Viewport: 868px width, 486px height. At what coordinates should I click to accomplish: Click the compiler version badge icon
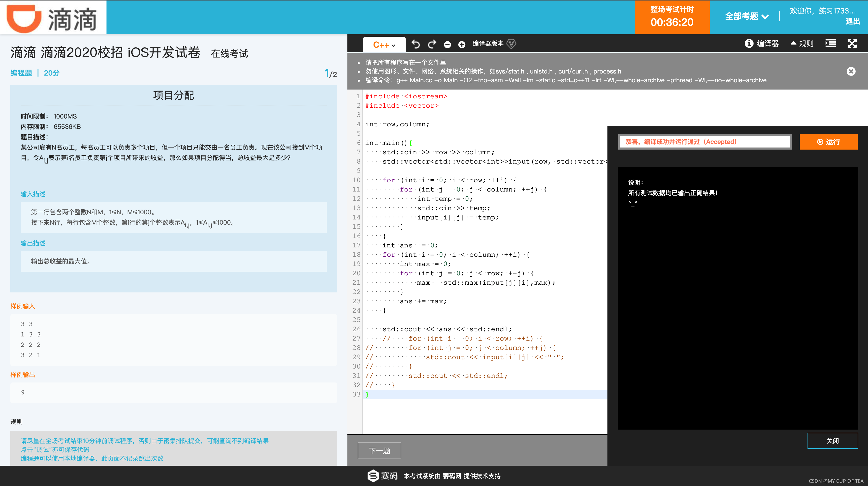(x=511, y=44)
